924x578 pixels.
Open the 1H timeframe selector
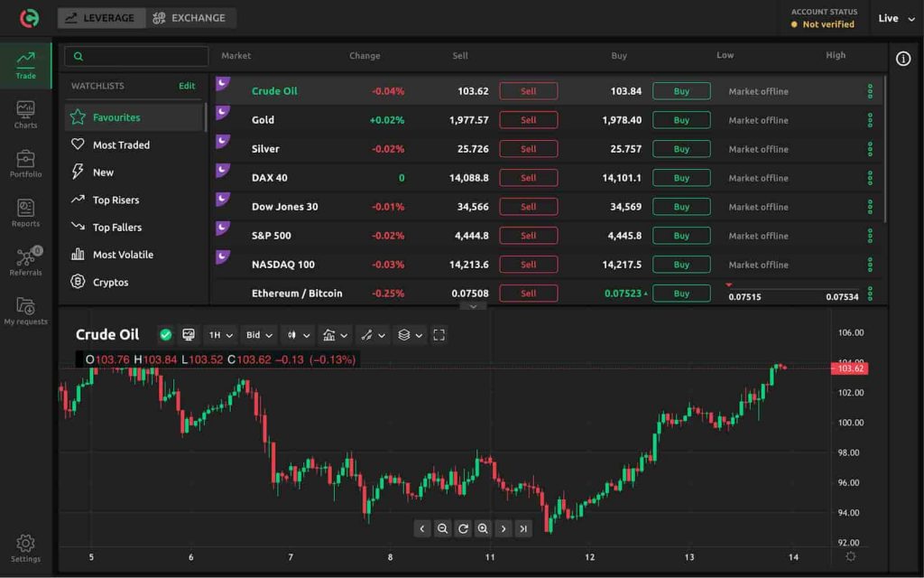219,334
